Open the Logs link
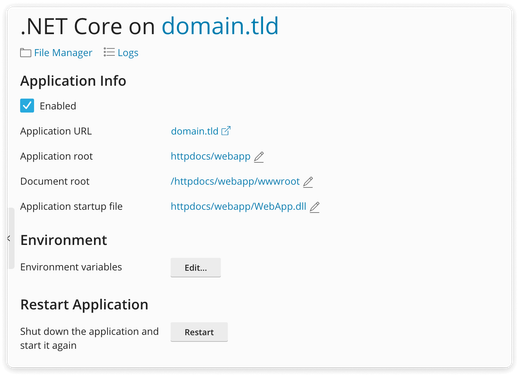 (x=128, y=53)
